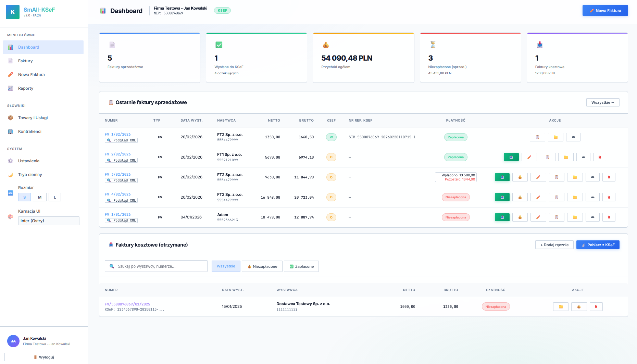Image resolution: width=637 pixels, height=364 pixels.
Task: Edit FV 4/02/2026 using the pencil icon
Action: (538, 197)
